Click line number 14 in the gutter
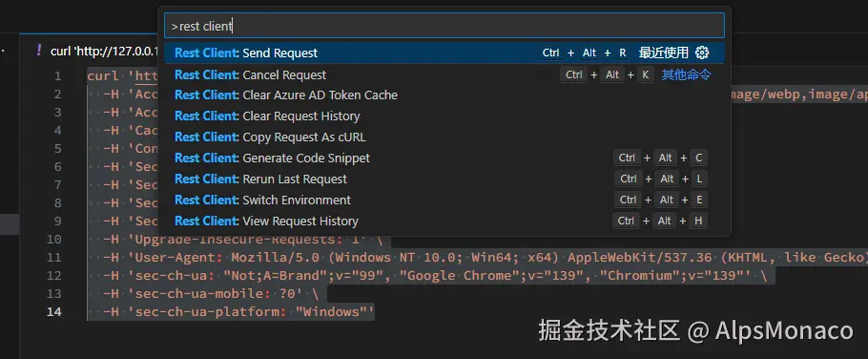Screen dimensions: 868x359 coord(54,312)
